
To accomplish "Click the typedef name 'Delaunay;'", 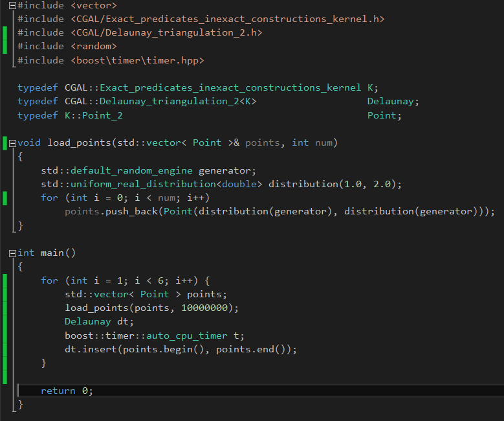I will coord(393,102).
